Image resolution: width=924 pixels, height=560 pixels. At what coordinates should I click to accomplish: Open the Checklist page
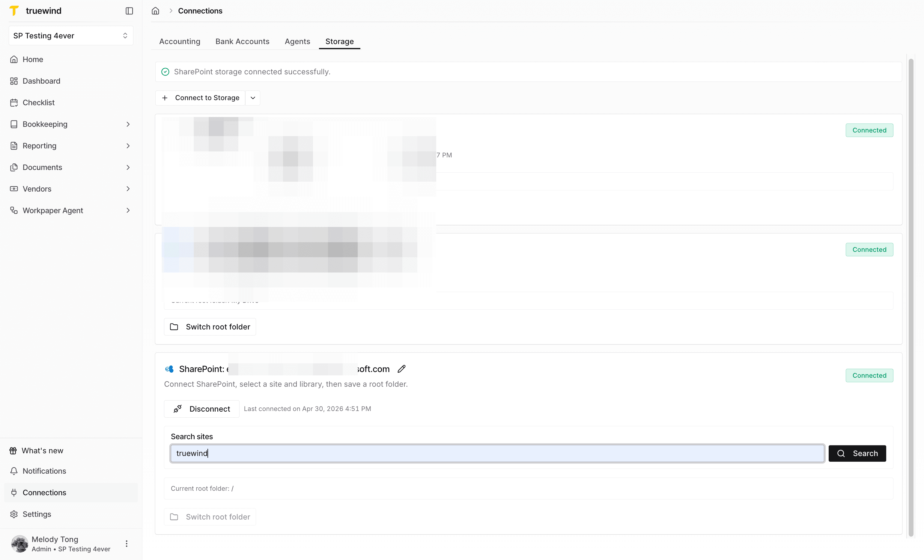(38, 103)
